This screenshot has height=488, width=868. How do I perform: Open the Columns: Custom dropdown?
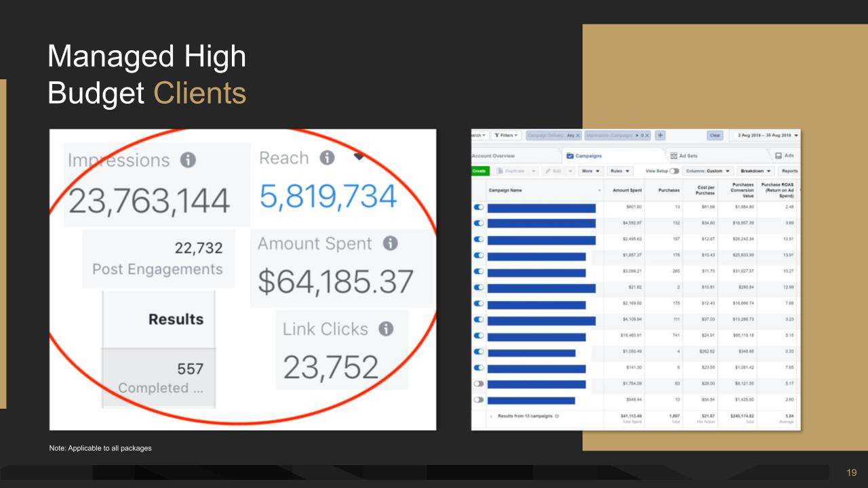click(x=708, y=171)
